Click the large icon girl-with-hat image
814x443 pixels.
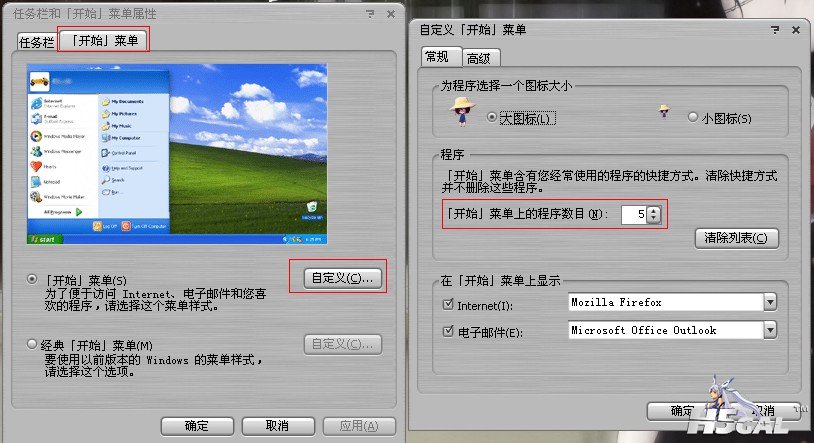click(463, 111)
